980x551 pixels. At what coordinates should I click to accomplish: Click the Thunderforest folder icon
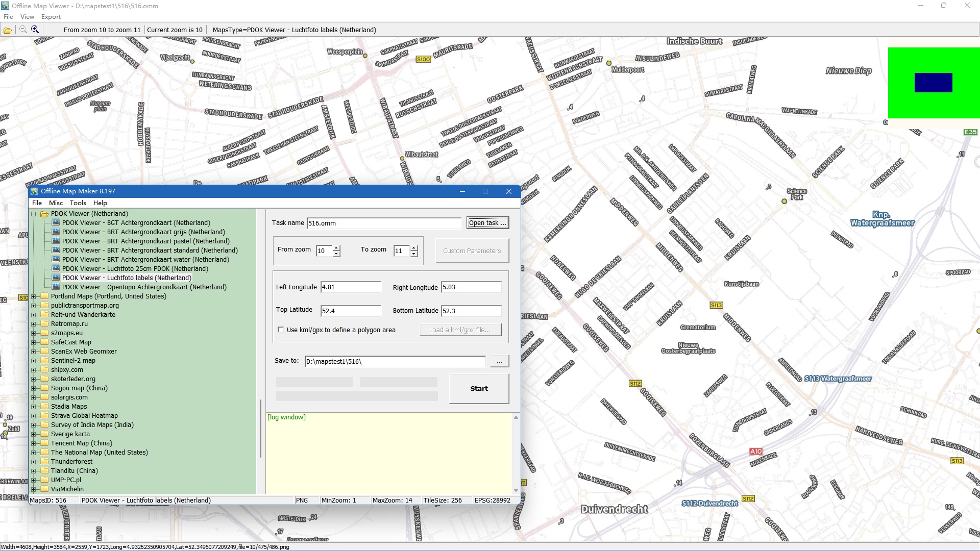[44, 462]
